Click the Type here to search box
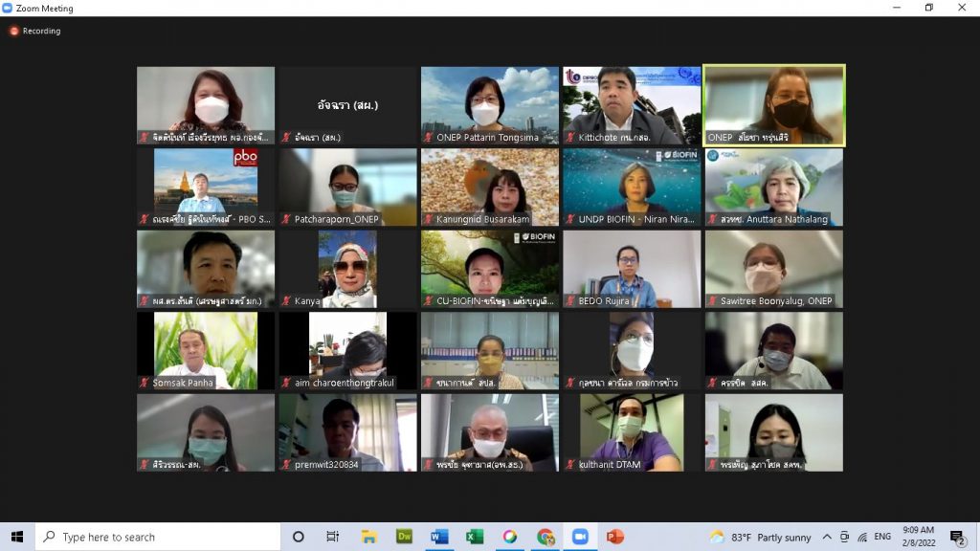980x551 pixels. [158, 537]
